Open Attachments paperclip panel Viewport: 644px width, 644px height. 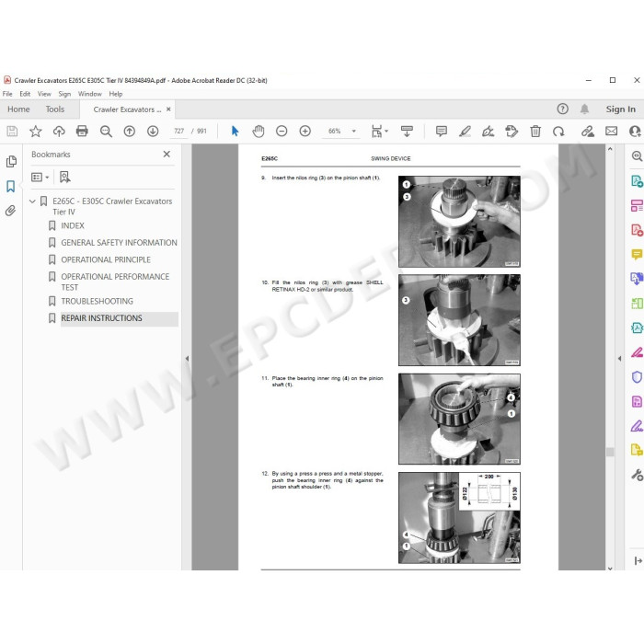click(11, 211)
